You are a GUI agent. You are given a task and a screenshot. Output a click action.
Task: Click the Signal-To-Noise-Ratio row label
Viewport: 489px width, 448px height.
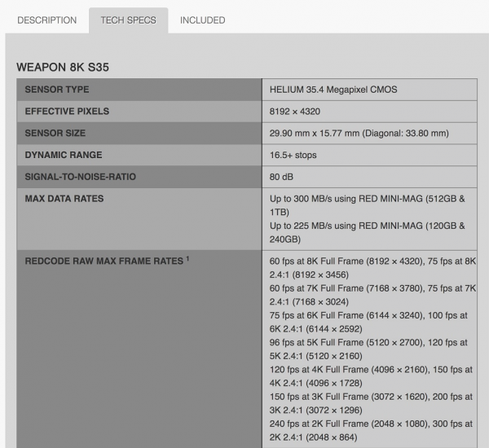79,178
